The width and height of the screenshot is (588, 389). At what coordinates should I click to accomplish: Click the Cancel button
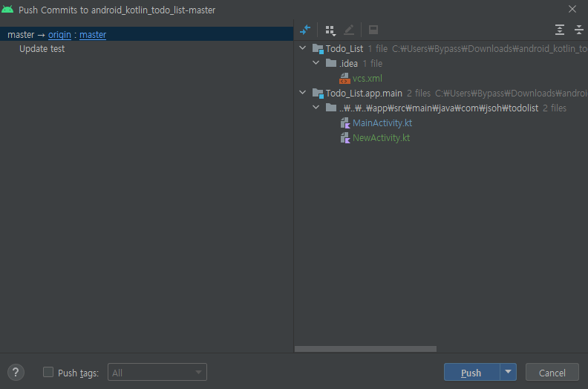(x=552, y=372)
